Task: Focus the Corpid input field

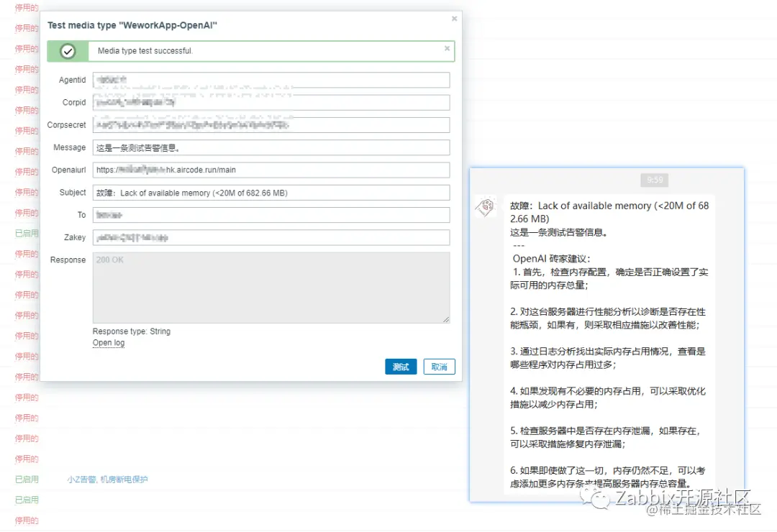Action: pos(271,103)
